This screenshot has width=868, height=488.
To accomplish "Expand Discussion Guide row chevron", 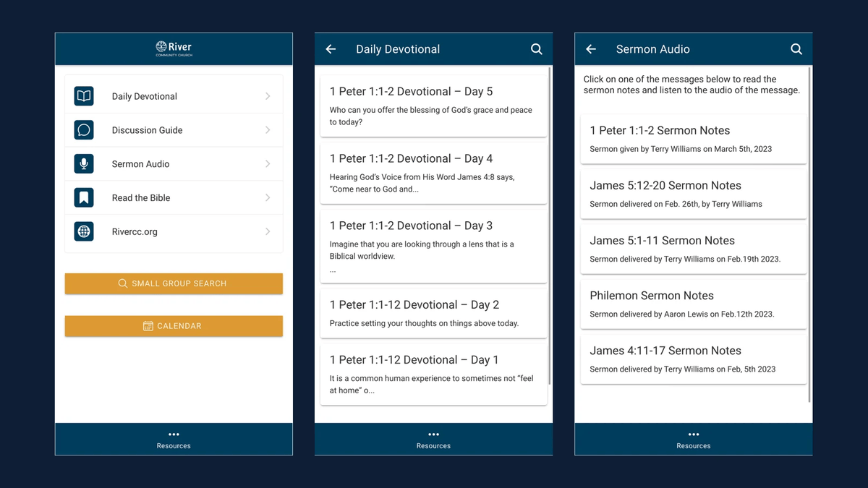I will tap(268, 130).
